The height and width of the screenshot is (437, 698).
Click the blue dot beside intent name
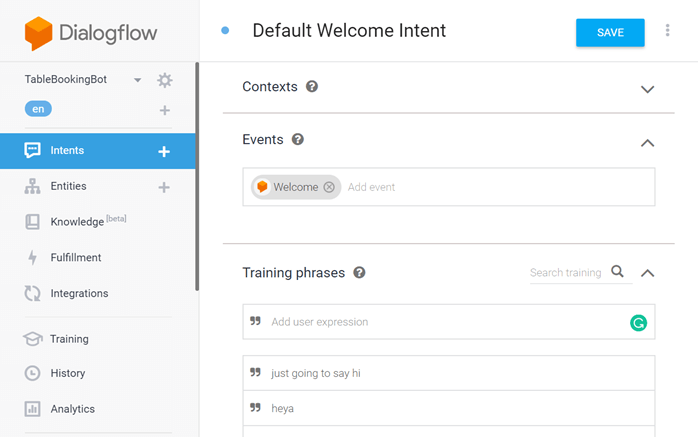coord(225,30)
